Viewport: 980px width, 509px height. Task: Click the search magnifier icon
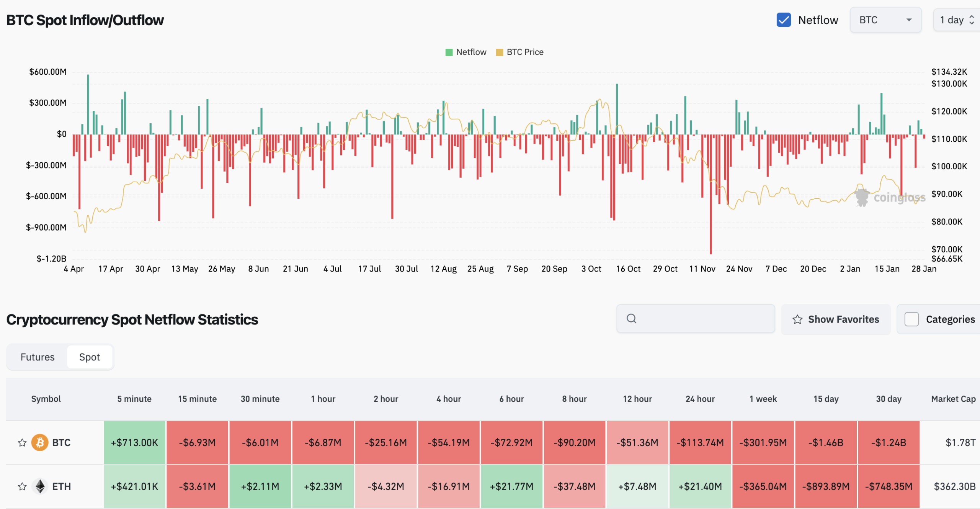pos(632,319)
